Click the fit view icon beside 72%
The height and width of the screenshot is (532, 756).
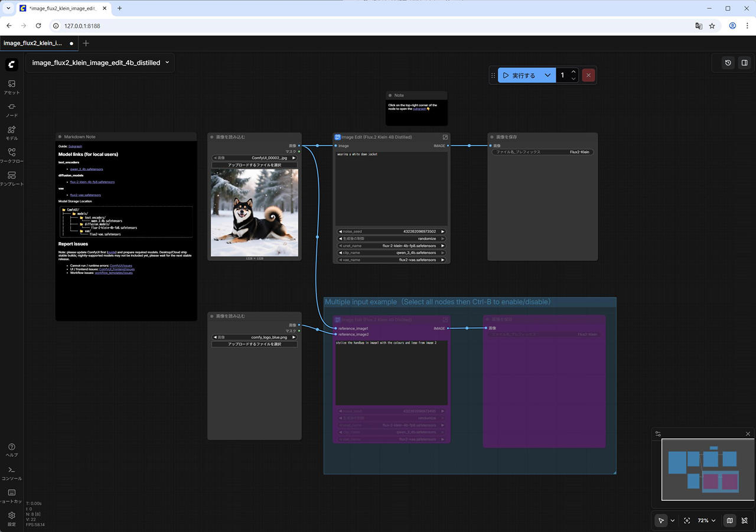[x=687, y=521]
